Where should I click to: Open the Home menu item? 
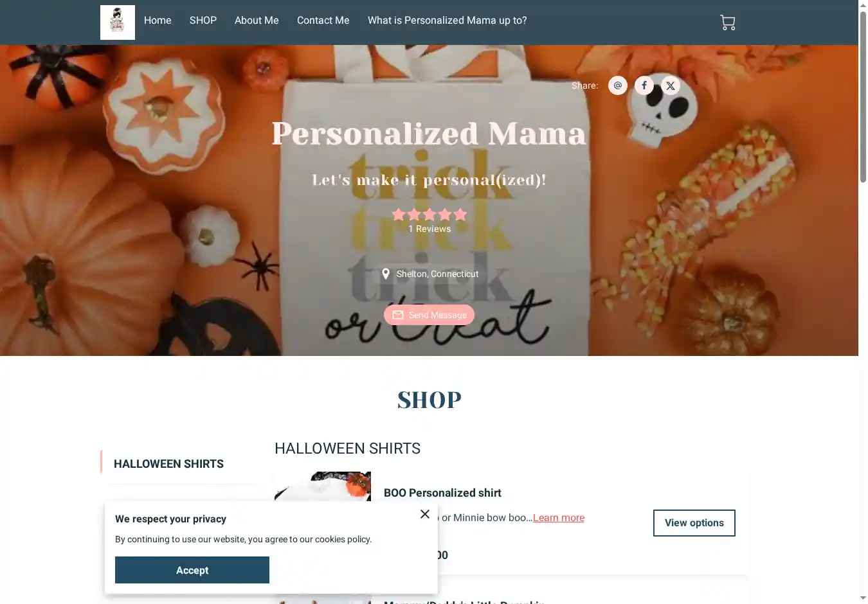point(158,21)
